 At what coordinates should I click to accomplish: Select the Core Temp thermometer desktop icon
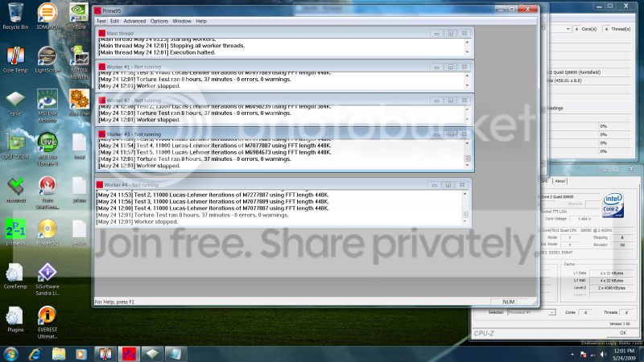tap(15, 59)
